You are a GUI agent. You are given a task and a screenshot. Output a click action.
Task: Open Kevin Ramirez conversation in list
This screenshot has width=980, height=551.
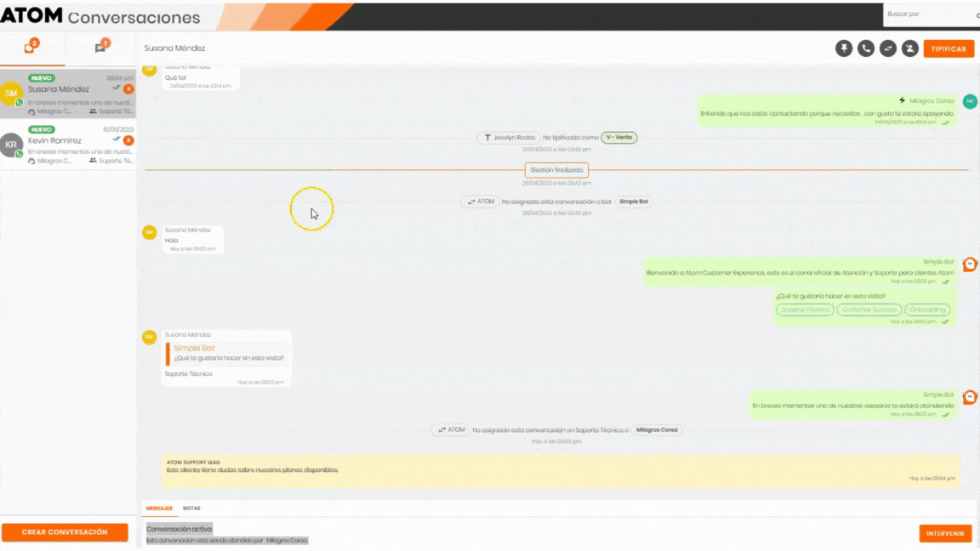pos(68,145)
